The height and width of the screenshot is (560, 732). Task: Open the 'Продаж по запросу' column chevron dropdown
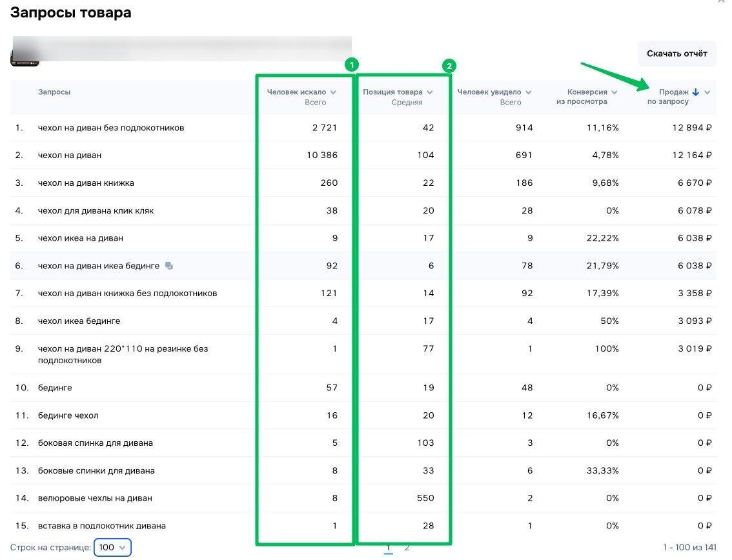(x=707, y=92)
